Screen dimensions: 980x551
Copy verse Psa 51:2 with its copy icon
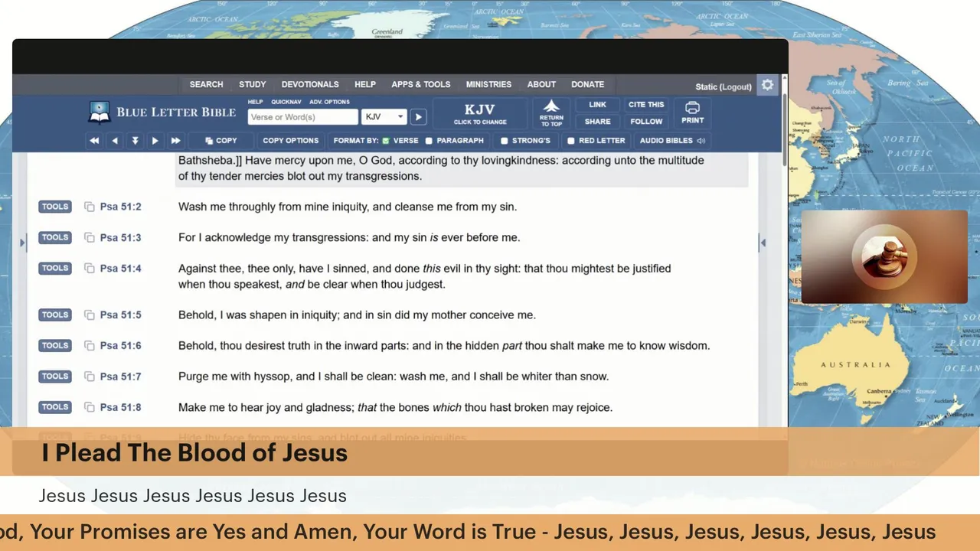pos(90,207)
